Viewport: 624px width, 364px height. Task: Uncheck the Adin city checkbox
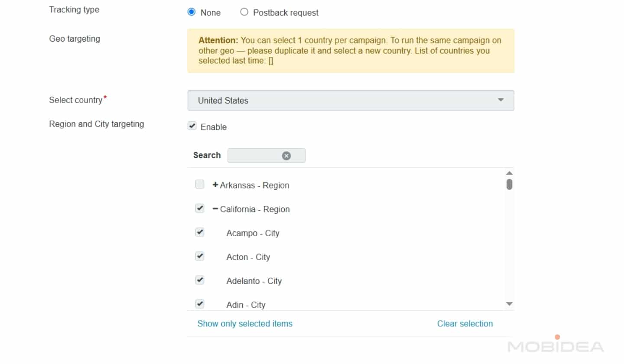click(199, 304)
